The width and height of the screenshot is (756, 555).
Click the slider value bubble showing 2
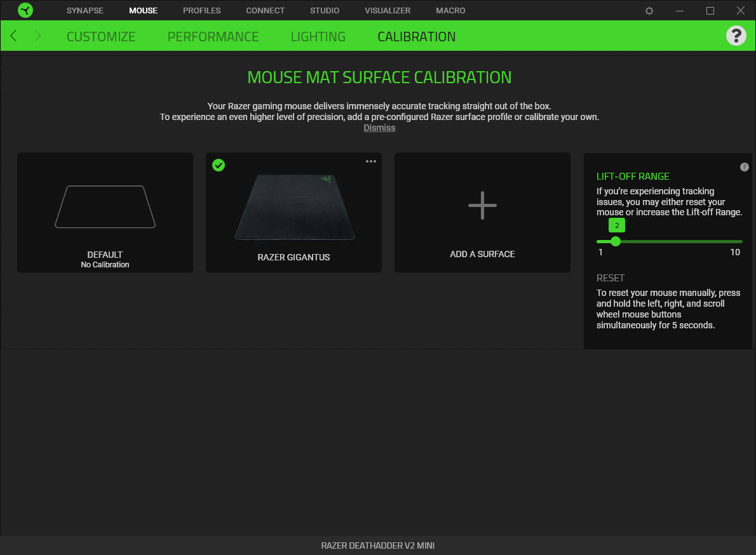617,225
